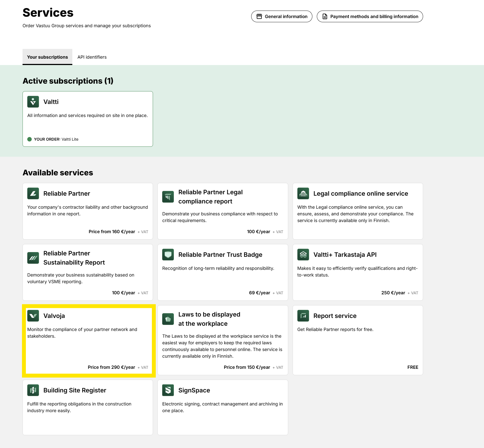Click the 'Active subscriptions (1)' heading
The width and height of the screenshot is (484, 448).
click(x=68, y=81)
